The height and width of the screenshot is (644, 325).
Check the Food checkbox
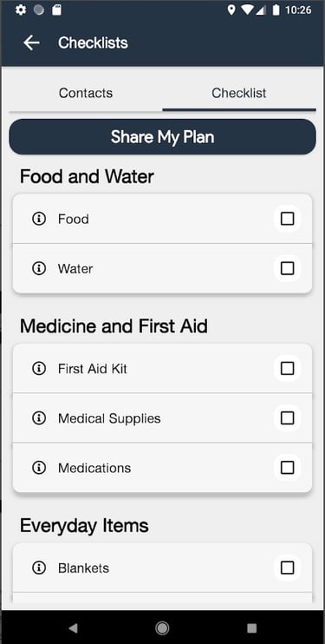coord(287,219)
